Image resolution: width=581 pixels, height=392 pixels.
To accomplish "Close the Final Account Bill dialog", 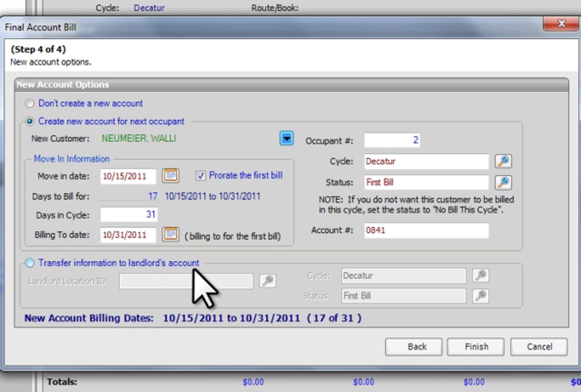I will pyautogui.click(x=561, y=24).
